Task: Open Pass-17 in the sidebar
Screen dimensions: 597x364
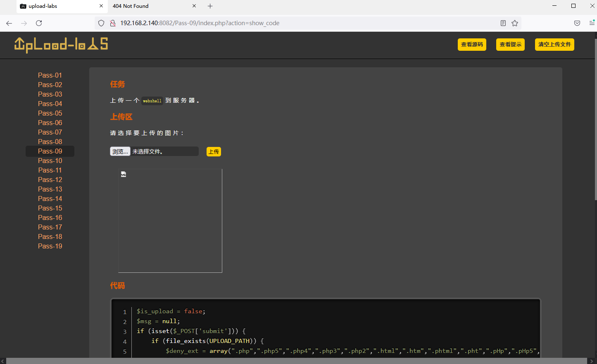Action: (x=50, y=227)
